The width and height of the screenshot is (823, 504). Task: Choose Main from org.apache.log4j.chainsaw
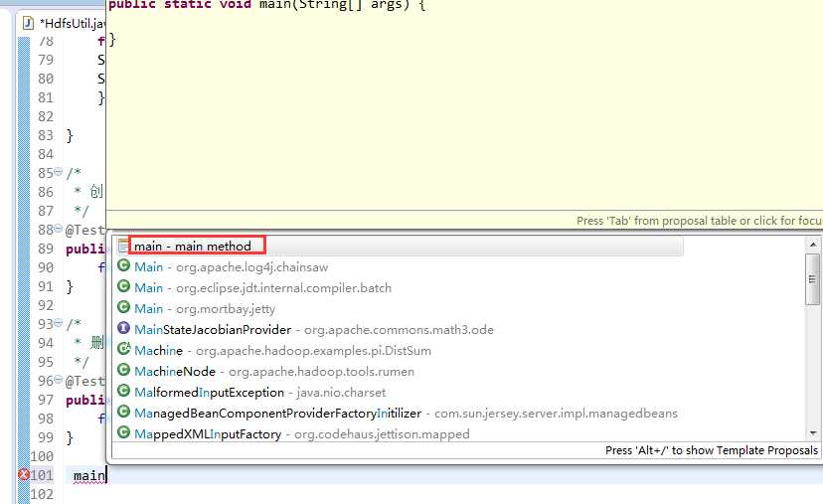(231, 266)
